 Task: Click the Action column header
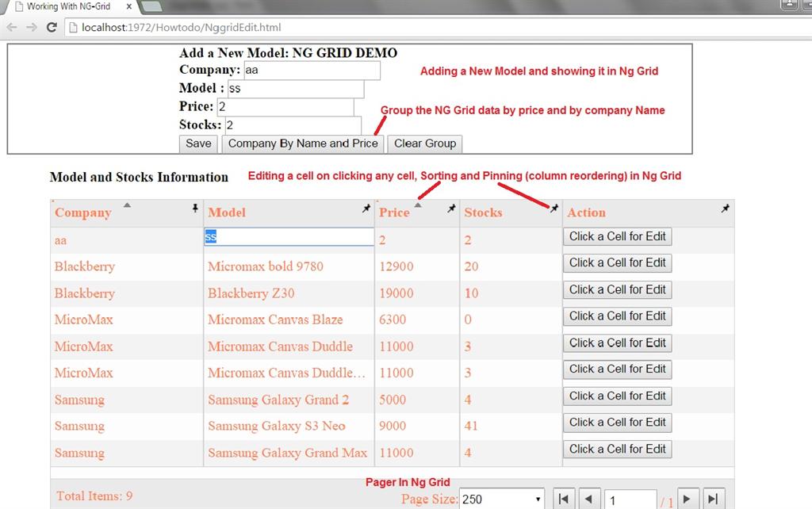tap(586, 212)
